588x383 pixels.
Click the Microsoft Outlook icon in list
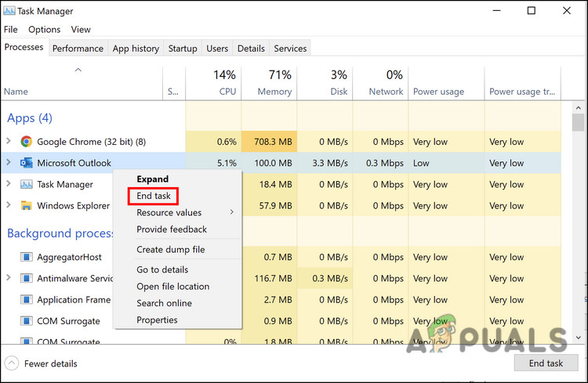click(26, 163)
